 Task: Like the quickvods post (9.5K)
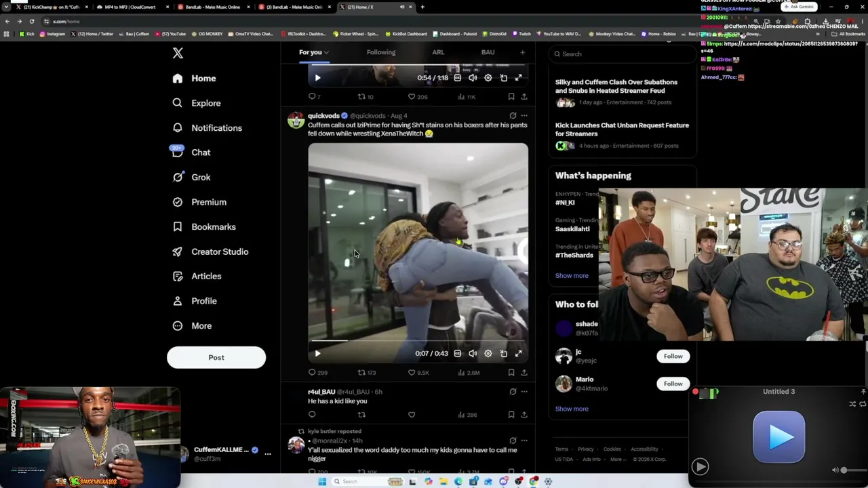(418, 372)
